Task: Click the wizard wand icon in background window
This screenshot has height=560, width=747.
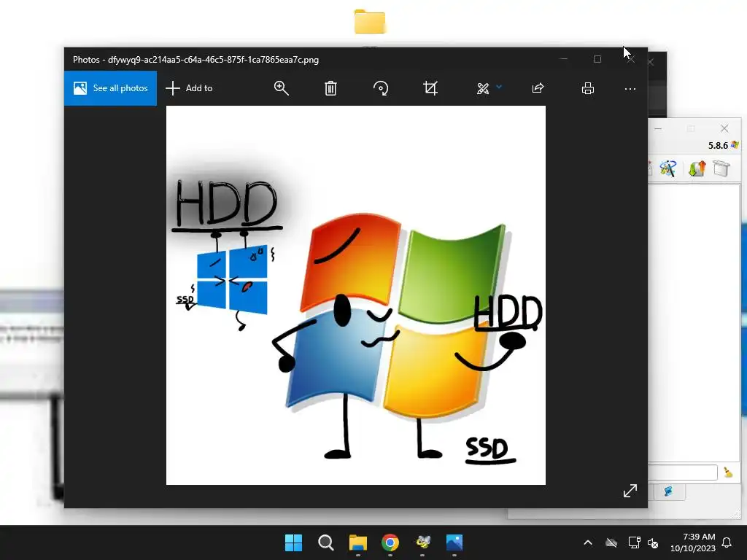Action: click(x=668, y=168)
